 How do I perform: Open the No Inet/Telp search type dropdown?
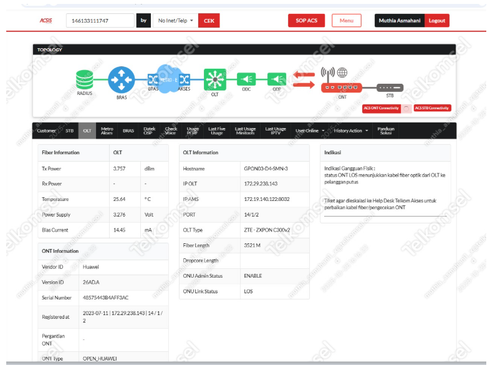pyautogui.click(x=175, y=21)
